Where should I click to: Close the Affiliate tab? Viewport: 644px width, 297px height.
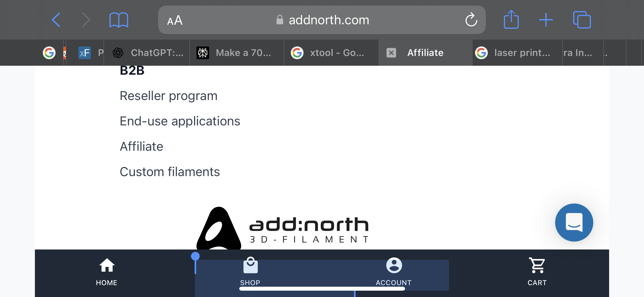pyautogui.click(x=391, y=53)
